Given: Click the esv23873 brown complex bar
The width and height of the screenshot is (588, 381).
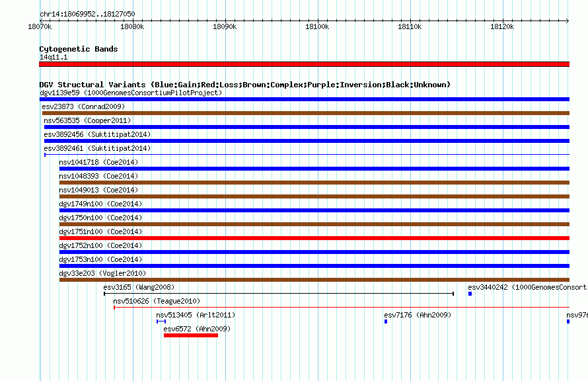Looking at the screenshot, I should 306,113.
